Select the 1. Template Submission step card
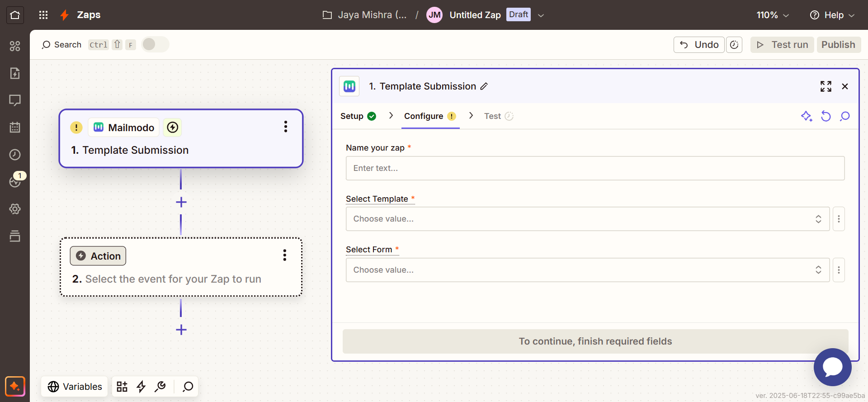This screenshot has height=402, width=868. pyautogui.click(x=181, y=138)
